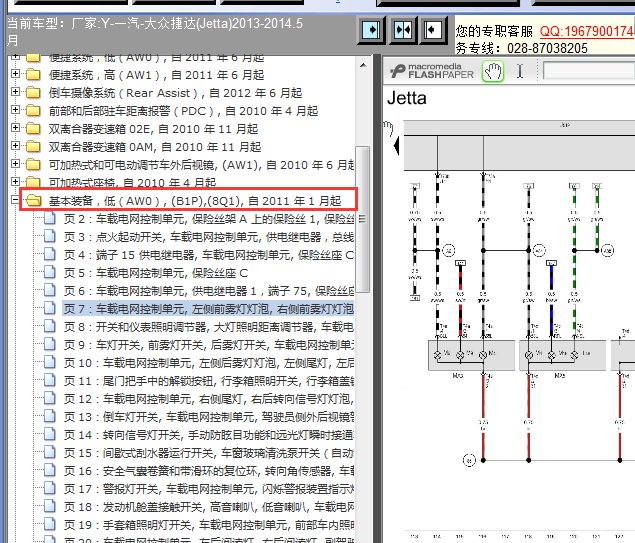This screenshot has width=635, height=543.
Task: Expand 双离合器变速箱 02E folder node
Action: pyautogui.click(x=15, y=128)
